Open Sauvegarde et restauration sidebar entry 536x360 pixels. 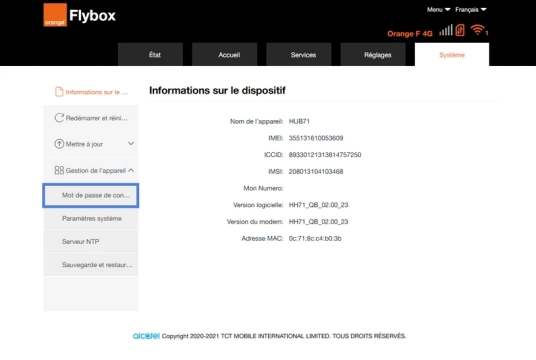tap(91, 265)
